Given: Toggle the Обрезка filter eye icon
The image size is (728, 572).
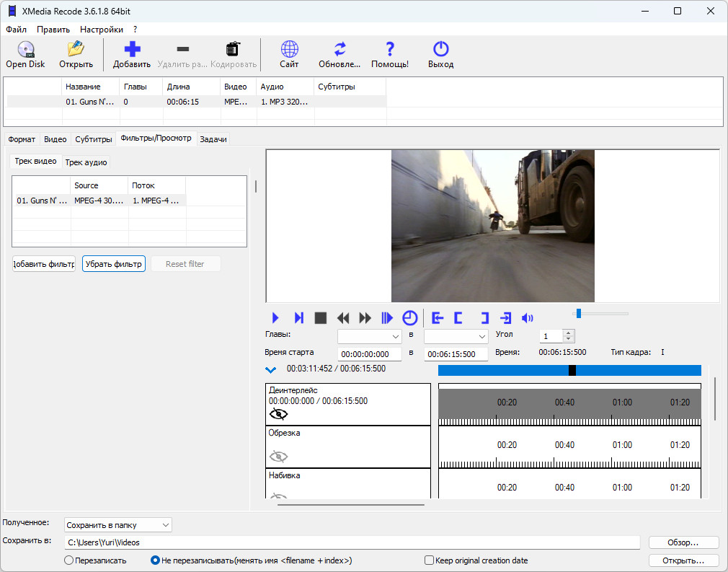Looking at the screenshot, I should click(278, 456).
